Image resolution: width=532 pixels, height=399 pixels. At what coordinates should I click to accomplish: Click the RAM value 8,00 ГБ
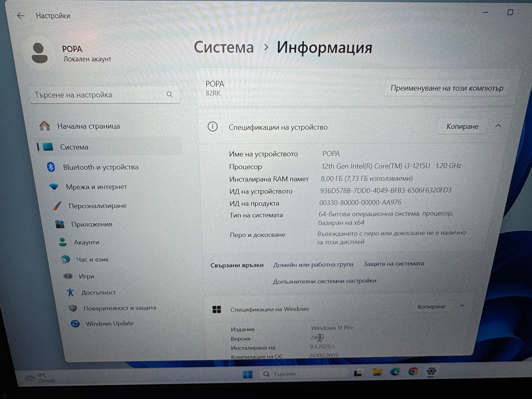click(x=367, y=179)
